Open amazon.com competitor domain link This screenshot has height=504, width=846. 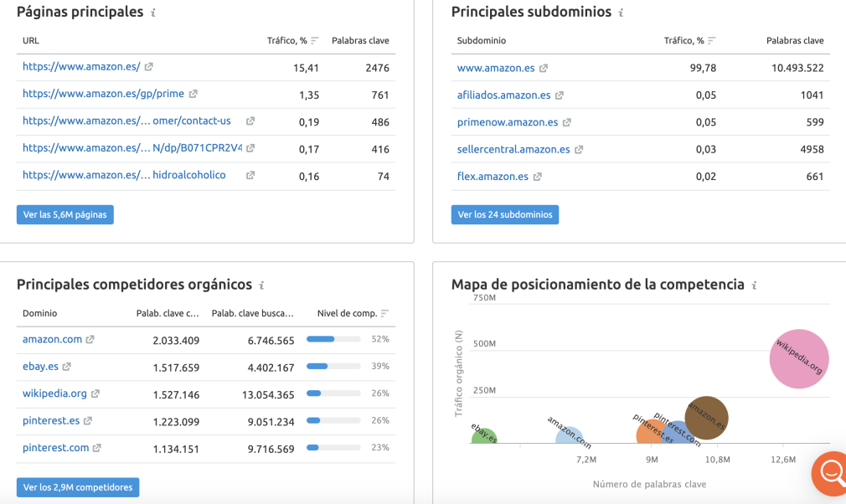[52, 340]
